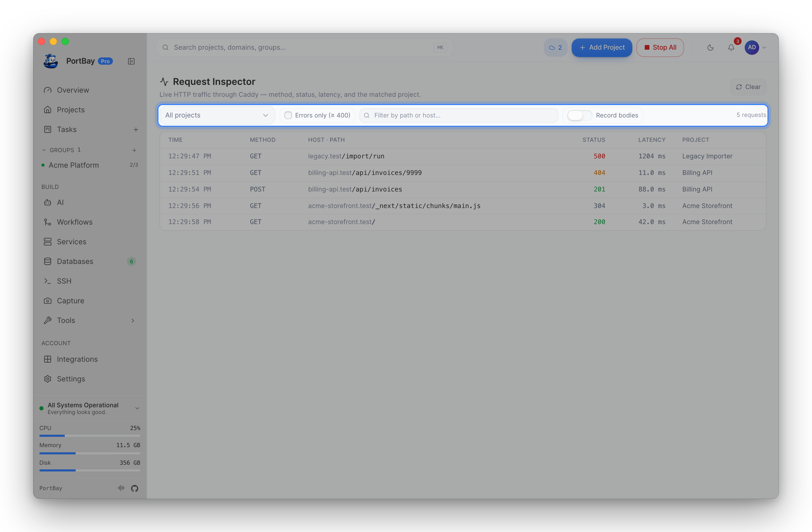Add a new task with the plus icon

[136, 130]
